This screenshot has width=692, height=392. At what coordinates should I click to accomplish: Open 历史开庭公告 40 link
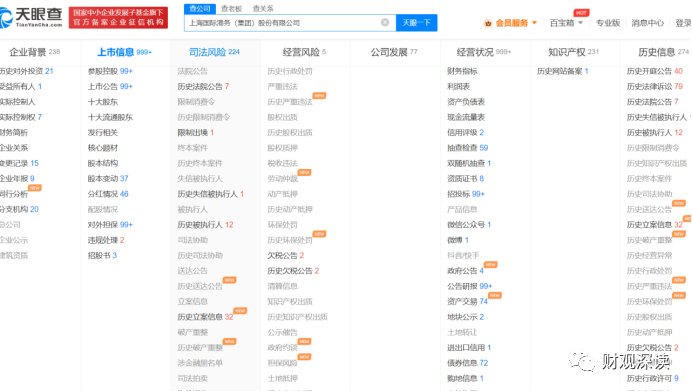tap(654, 71)
